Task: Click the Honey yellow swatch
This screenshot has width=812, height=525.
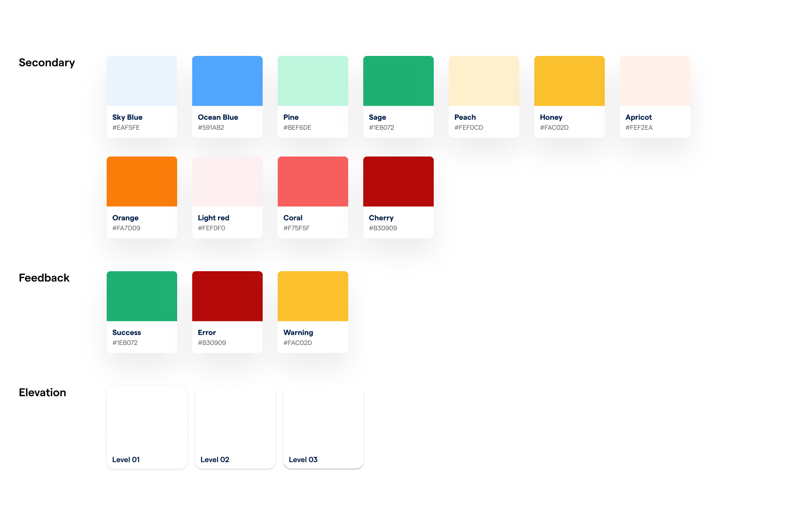Action: click(x=569, y=80)
